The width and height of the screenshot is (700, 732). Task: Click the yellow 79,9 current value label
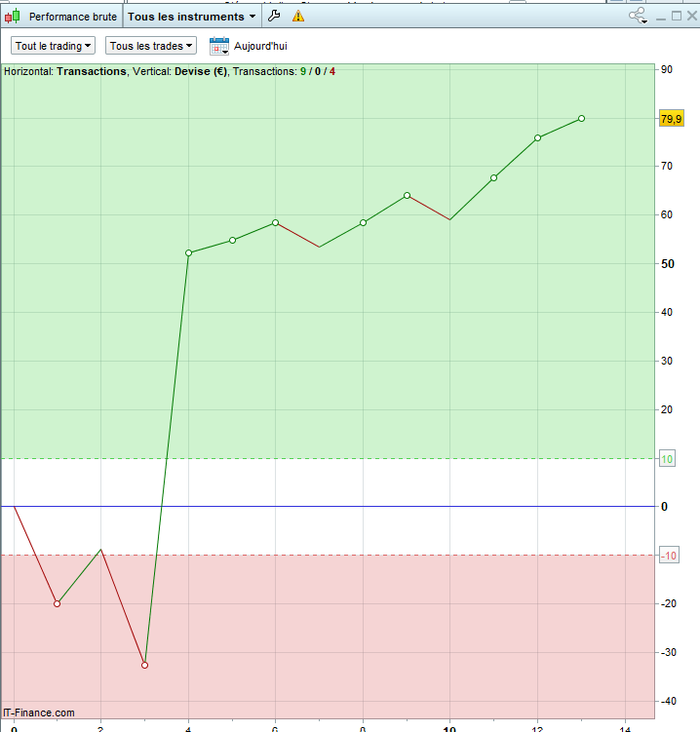pos(671,119)
